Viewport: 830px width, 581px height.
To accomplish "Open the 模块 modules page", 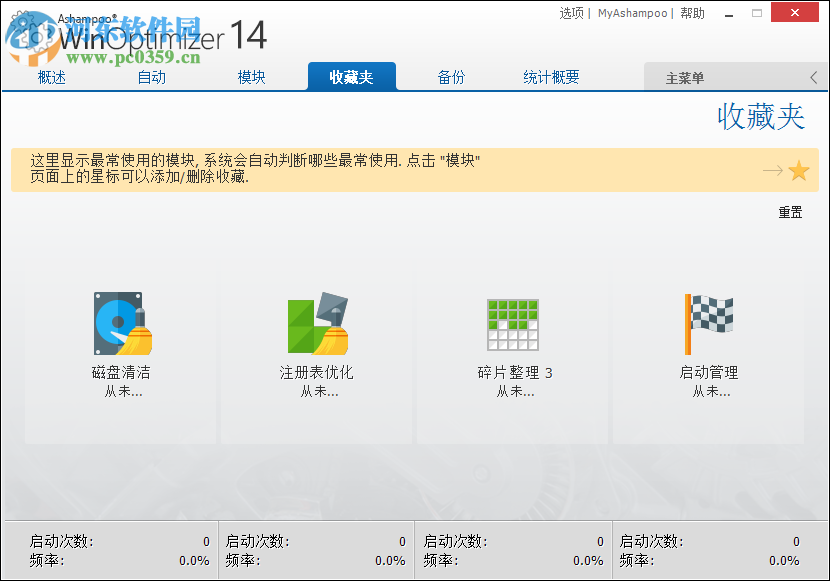I will pos(253,75).
